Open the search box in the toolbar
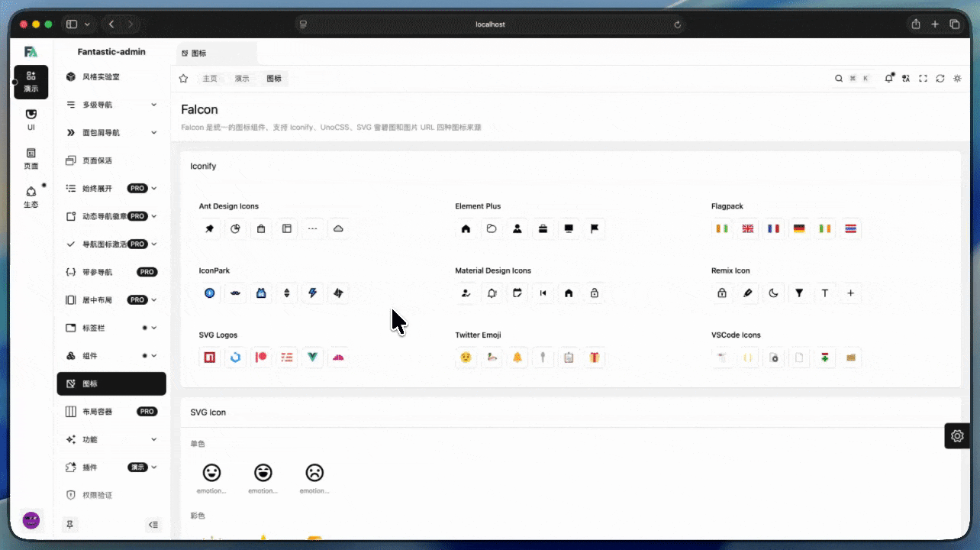 [x=853, y=79]
